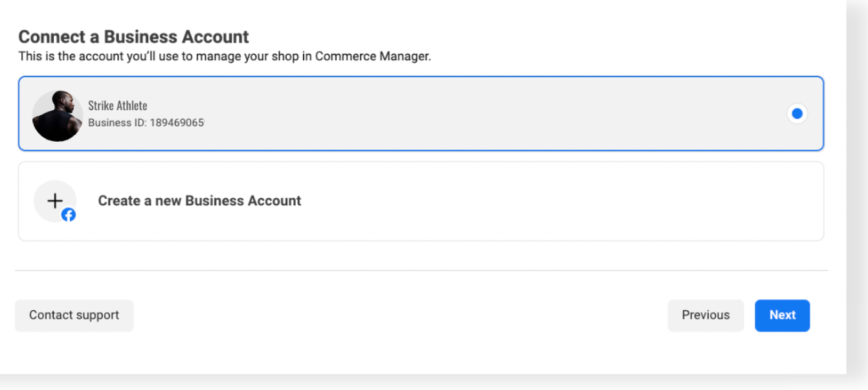Click the horizontal divider above the buttons
The height and width of the screenshot is (390, 868).
point(421,270)
